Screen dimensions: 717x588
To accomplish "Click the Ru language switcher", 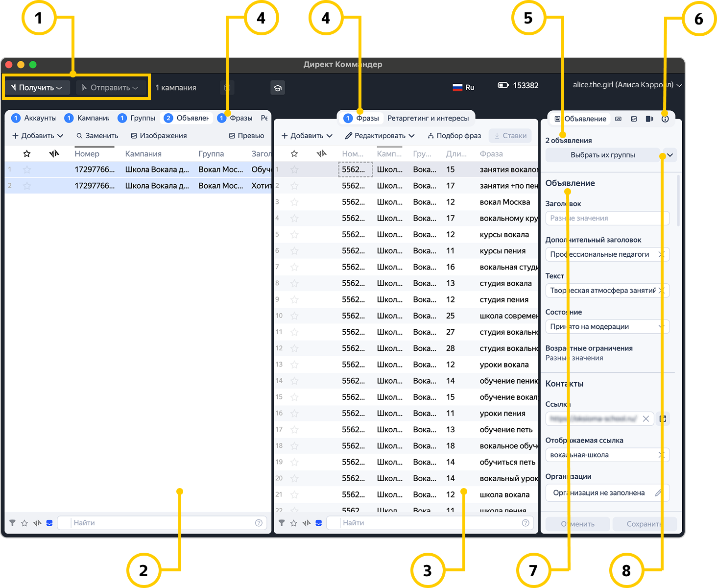I will pos(463,87).
